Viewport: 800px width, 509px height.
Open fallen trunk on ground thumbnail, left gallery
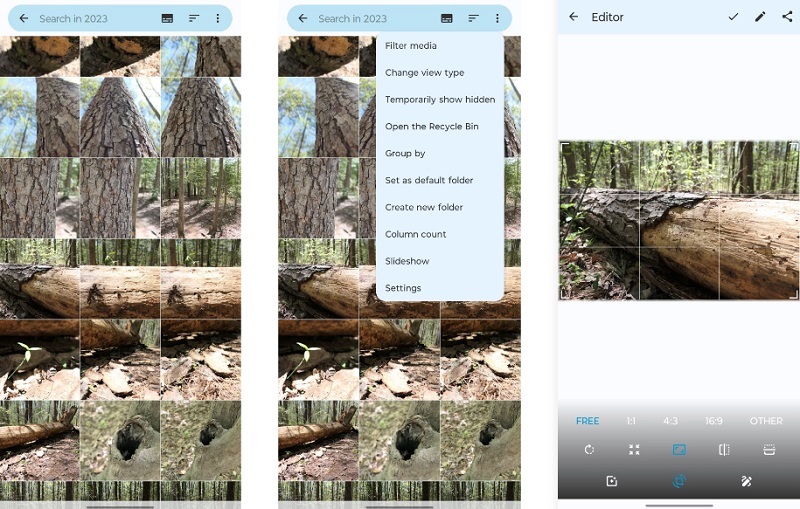[39, 441]
